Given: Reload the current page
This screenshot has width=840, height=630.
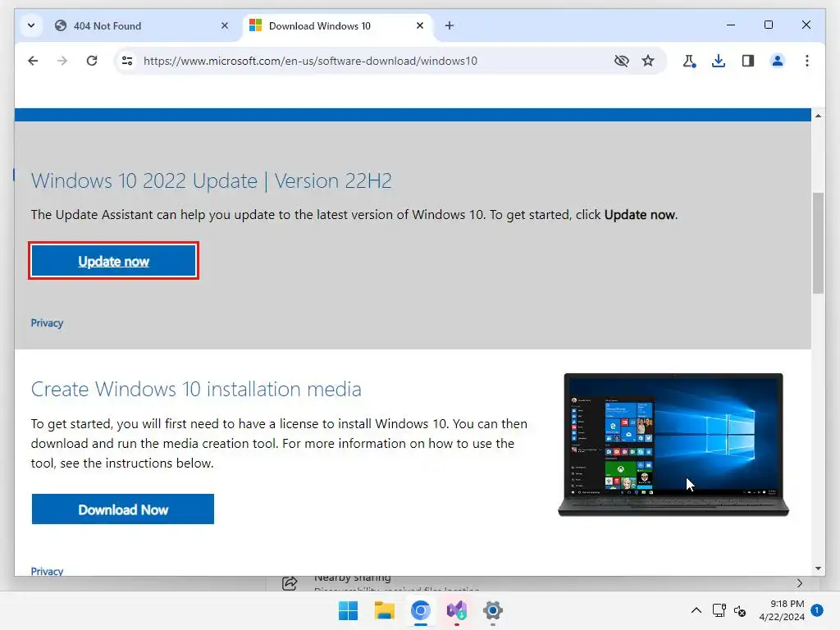Looking at the screenshot, I should coord(92,61).
